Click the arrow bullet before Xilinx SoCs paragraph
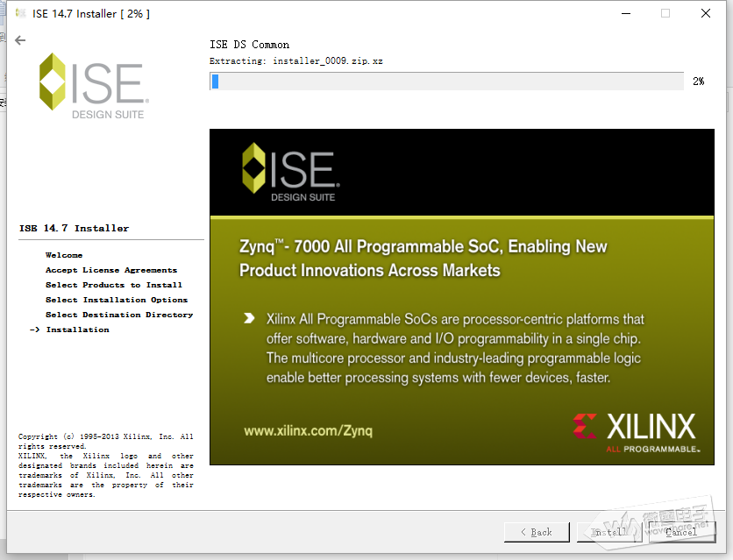Image resolution: width=733 pixels, height=560 pixels. pos(249,318)
